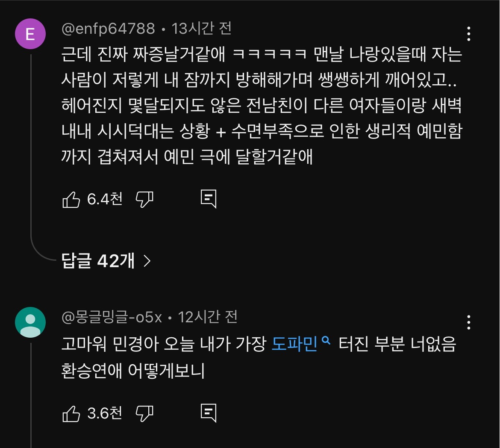The width and height of the screenshot is (500, 448).
Task: Dislike the comment by @몽글밍글-o5x
Action: click(x=144, y=413)
